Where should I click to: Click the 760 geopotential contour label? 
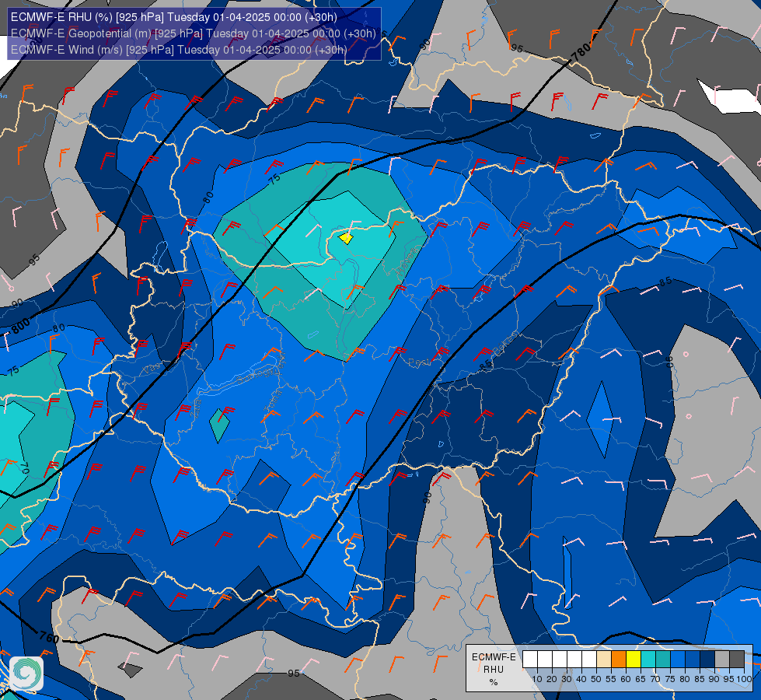[x=49, y=636]
